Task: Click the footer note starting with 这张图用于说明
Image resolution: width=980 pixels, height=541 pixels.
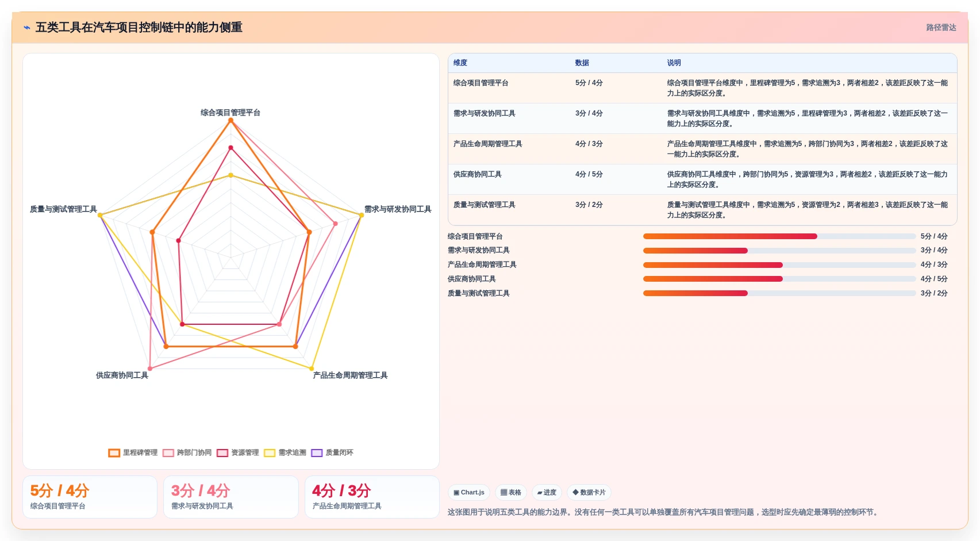Action: (x=664, y=512)
